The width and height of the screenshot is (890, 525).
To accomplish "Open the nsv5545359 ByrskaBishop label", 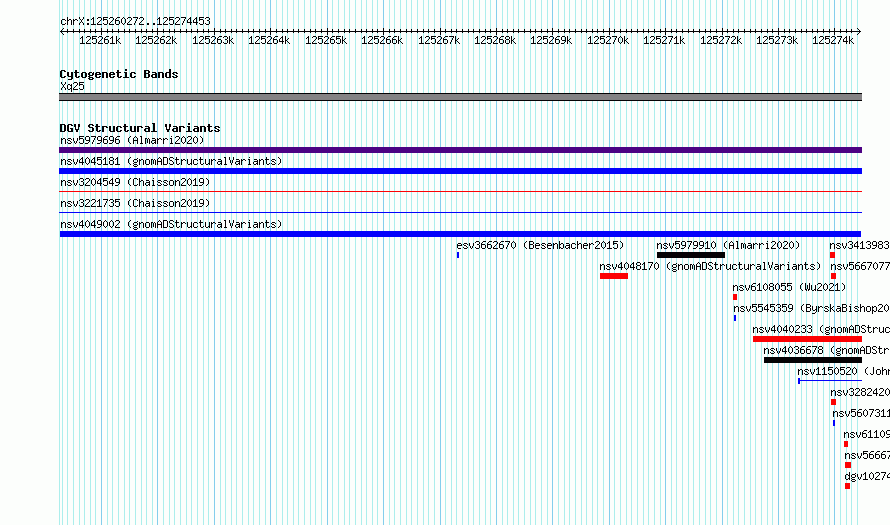I will [x=811, y=308].
